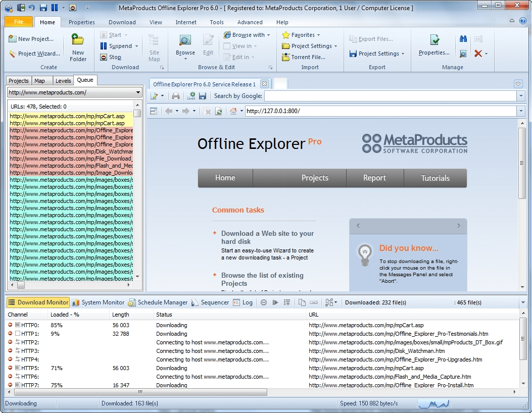Click the binoculars find icon
Image resolution: width=532 pixels, height=413 pixels.
[463, 39]
